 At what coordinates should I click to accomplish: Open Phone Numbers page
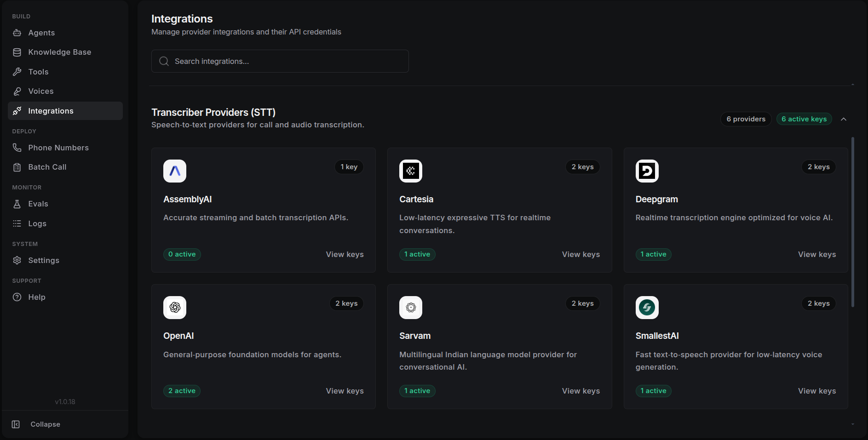pos(65,148)
